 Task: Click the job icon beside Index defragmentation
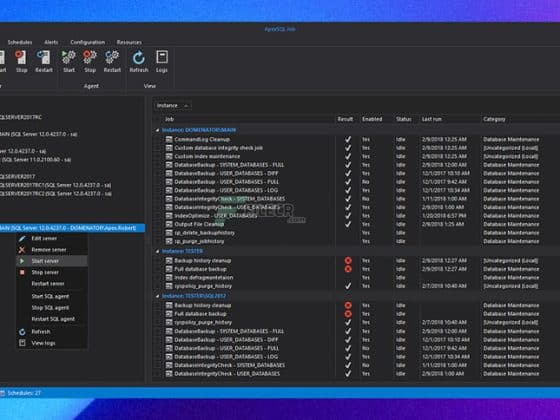coord(169,278)
